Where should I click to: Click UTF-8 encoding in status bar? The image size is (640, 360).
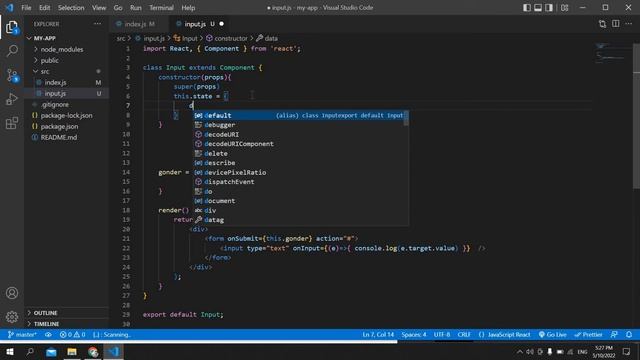point(442,334)
